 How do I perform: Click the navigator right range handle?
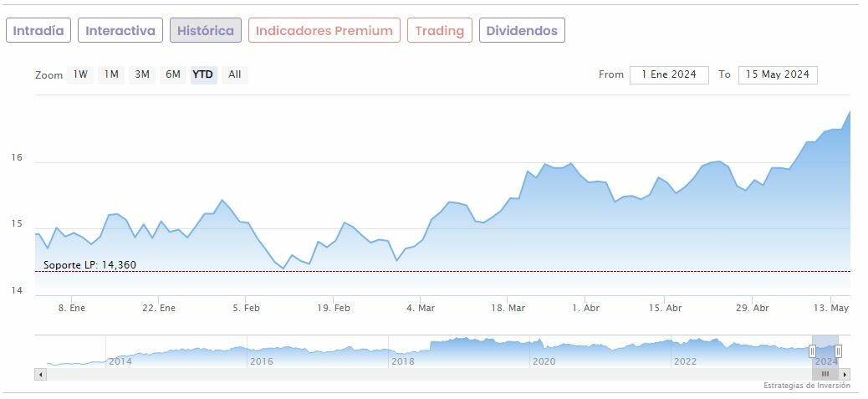pos(838,351)
